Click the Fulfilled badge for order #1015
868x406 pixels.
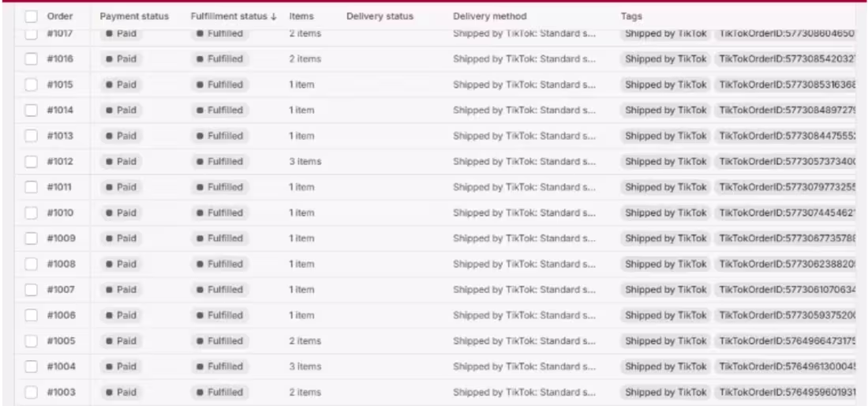click(x=220, y=85)
